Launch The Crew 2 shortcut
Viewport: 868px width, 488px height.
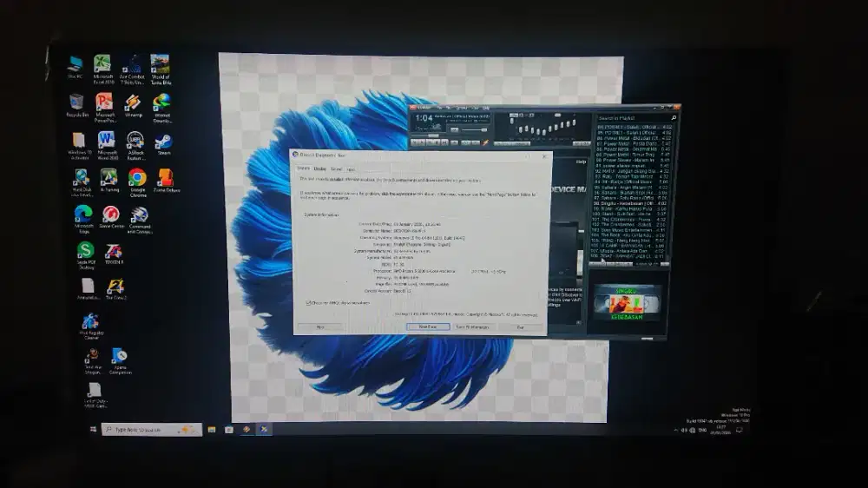(x=115, y=289)
